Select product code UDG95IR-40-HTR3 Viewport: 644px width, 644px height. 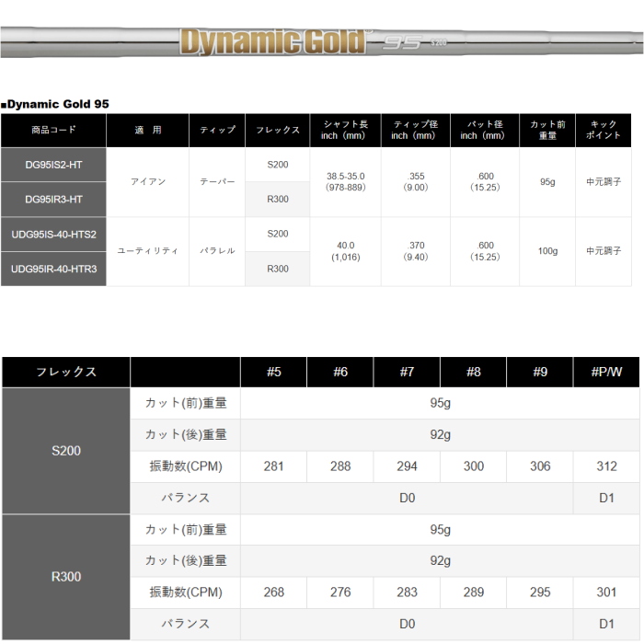(x=53, y=269)
